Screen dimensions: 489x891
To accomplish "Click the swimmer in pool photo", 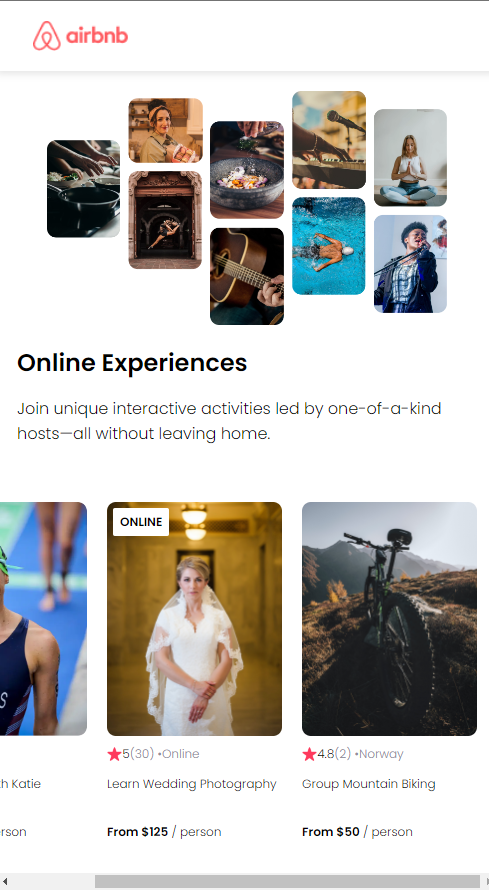I will pos(329,246).
